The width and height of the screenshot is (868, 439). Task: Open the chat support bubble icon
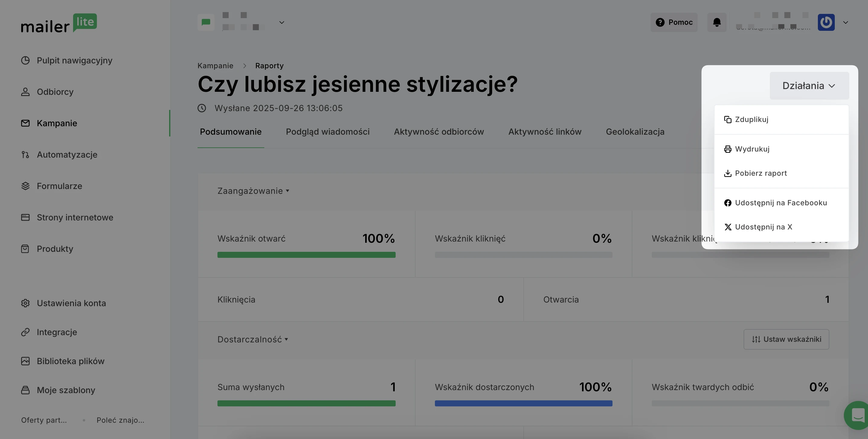857,415
